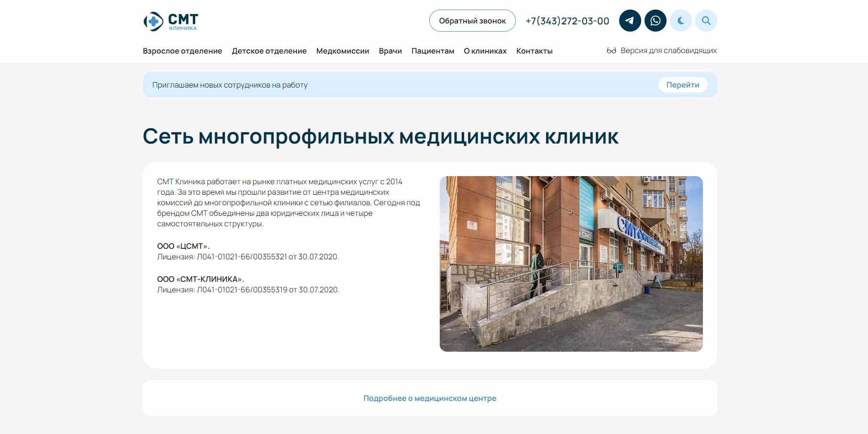Image resolution: width=868 pixels, height=434 pixels.
Task: Open Детское отделение menu
Action: tap(269, 51)
